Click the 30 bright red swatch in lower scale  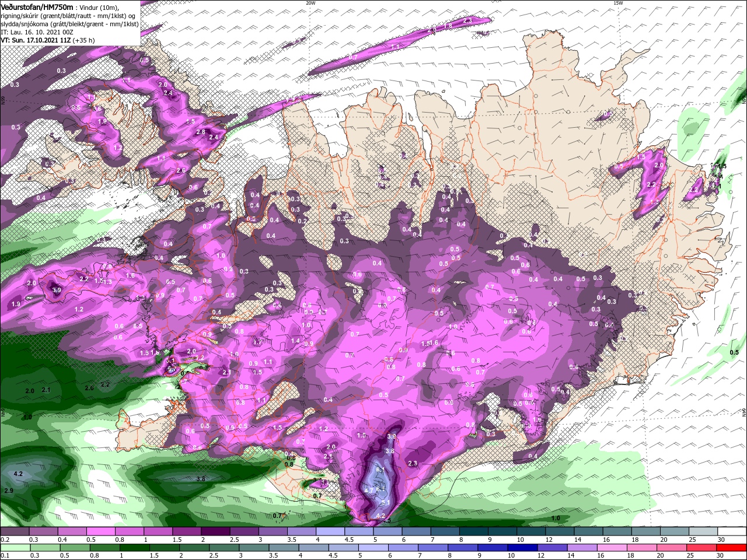(x=731, y=548)
